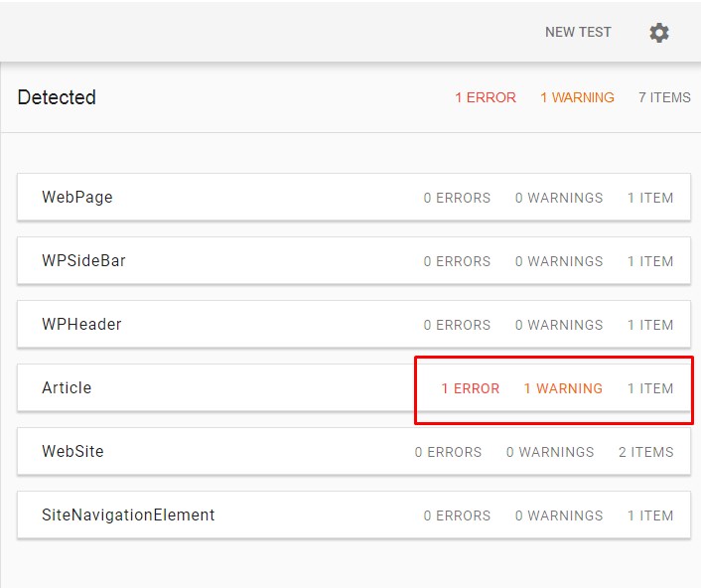Screen dimensions: 701x588
Task: Click the orange 1 WARNING summary text
Action: coord(577,97)
